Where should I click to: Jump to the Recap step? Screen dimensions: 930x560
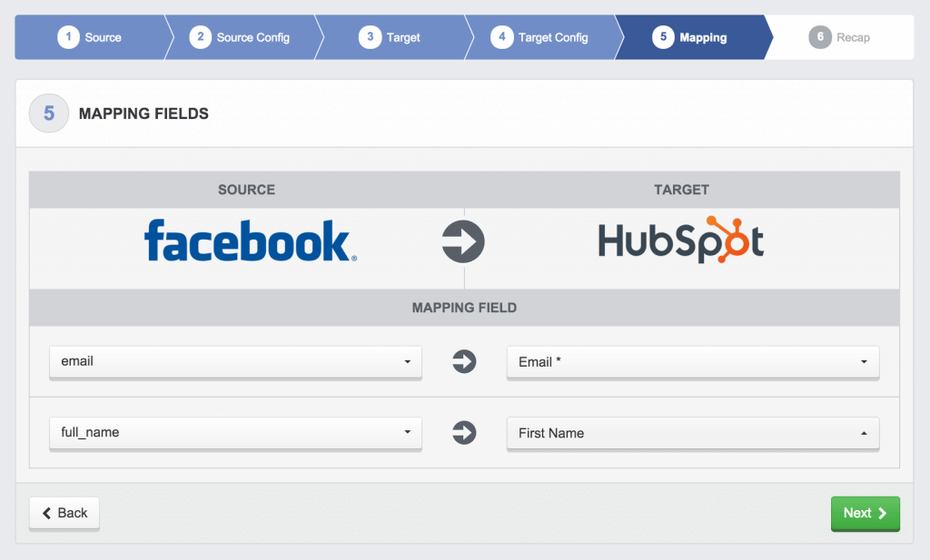pyautogui.click(x=840, y=37)
